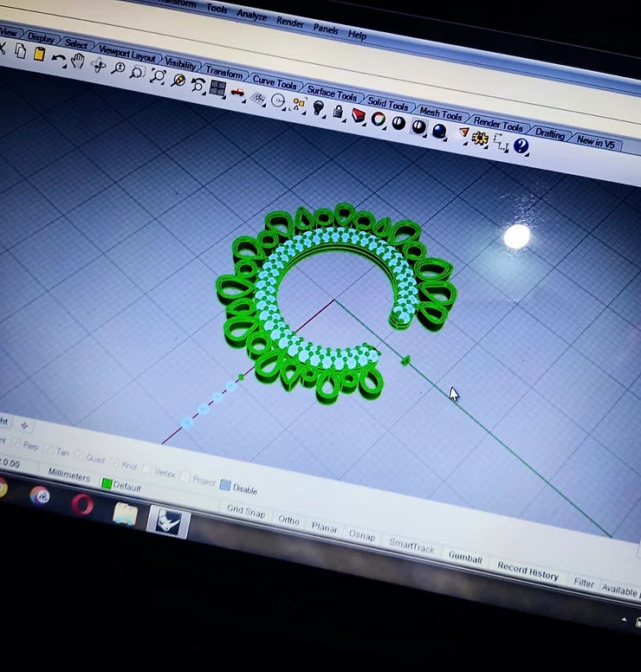641x672 pixels.
Task: Open the blue Help question mark icon
Action: coord(521,145)
